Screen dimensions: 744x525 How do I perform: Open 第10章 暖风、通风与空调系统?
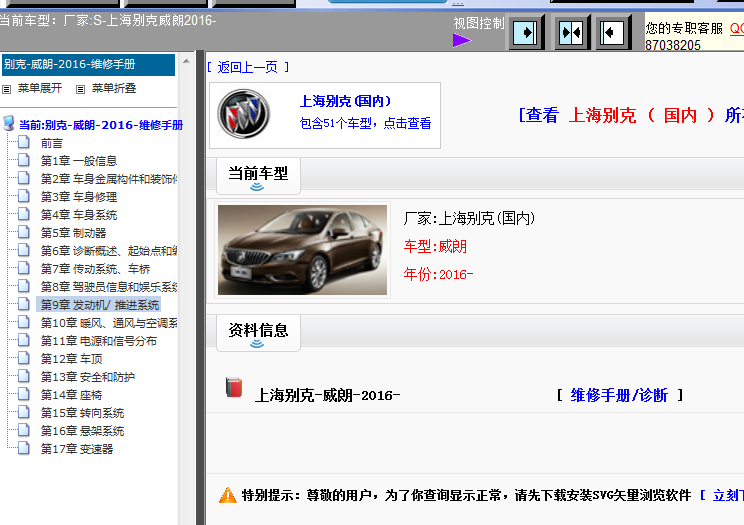(x=109, y=323)
